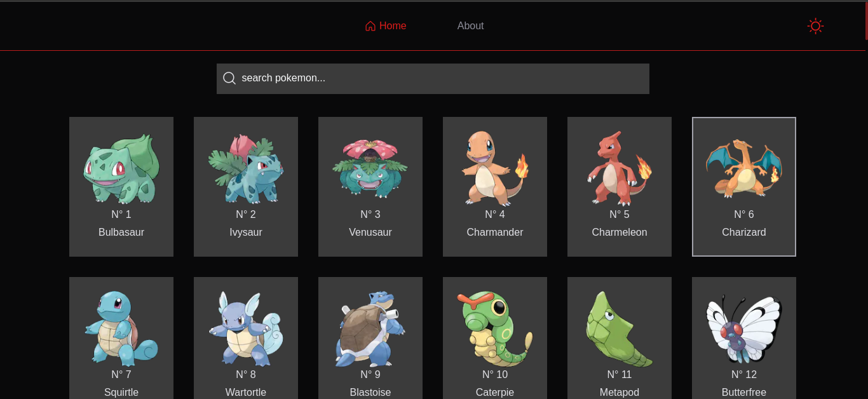Screen dimensions: 868x399
Task: Click the Butterfree name label
Action: coord(744,393)
